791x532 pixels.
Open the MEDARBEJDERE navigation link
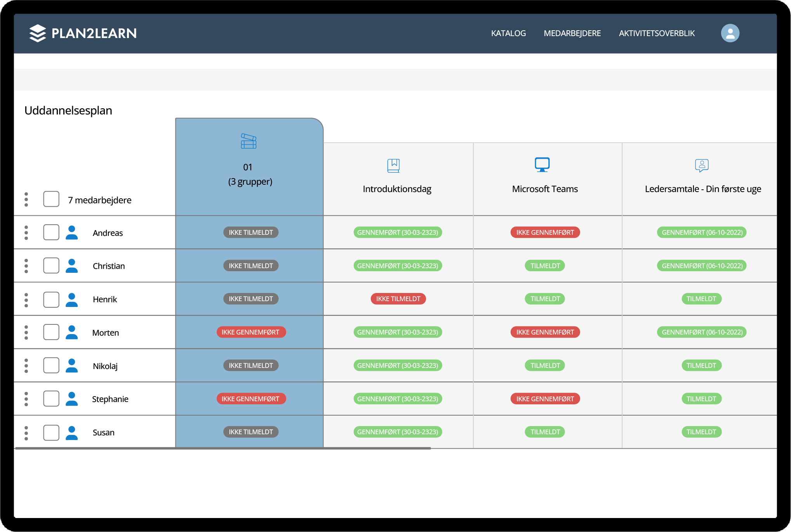pyautogui.click(x=572, y=33)
